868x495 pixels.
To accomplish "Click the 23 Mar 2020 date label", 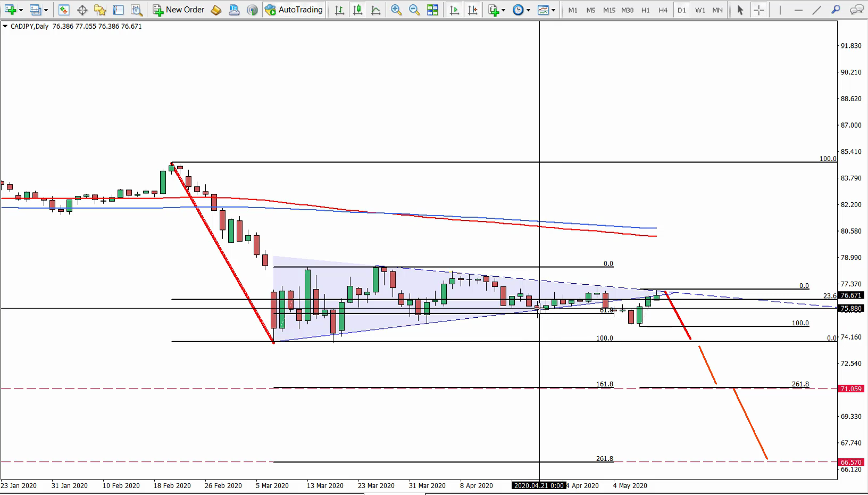I will tap(377, 485).
